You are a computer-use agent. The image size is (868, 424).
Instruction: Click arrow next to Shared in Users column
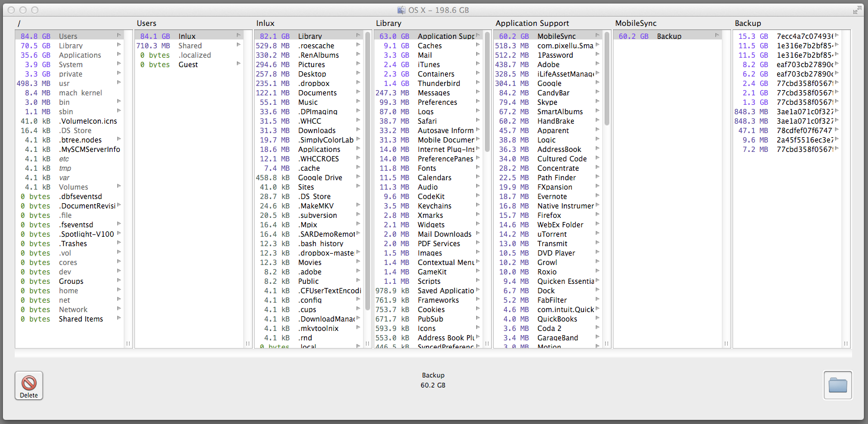point(239,45)
